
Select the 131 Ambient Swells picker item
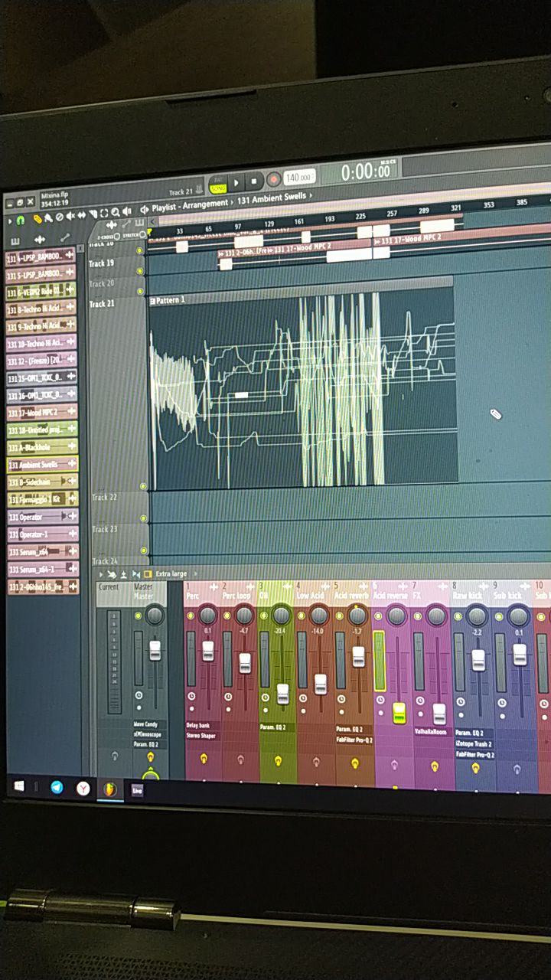pyautogui.click(x=42, y=465)
